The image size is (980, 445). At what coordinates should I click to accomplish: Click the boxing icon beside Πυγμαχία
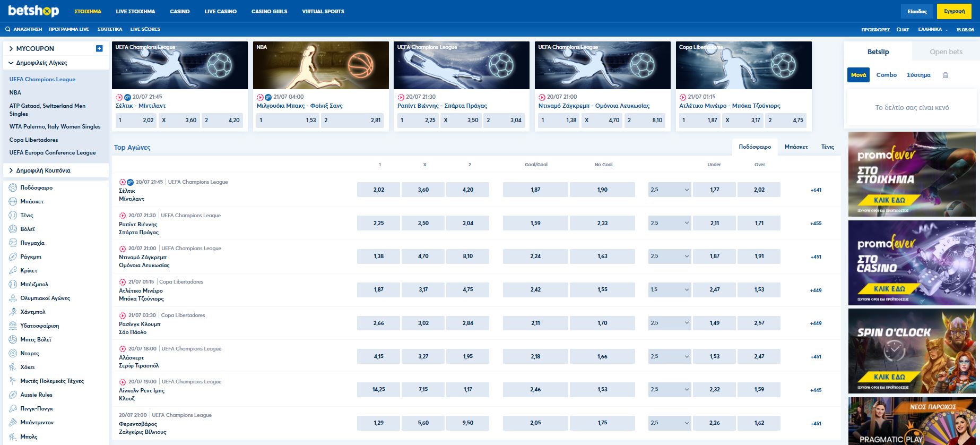click(x=13, y=243)
